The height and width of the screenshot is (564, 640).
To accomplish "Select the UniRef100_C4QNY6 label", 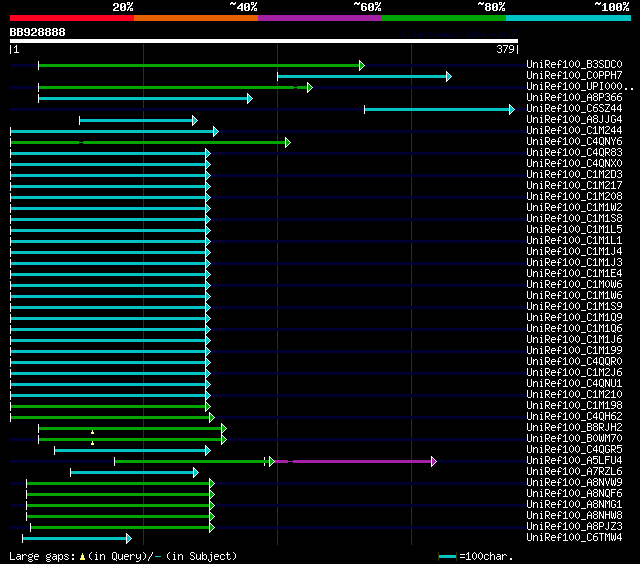I will click(x=574, y=142).
